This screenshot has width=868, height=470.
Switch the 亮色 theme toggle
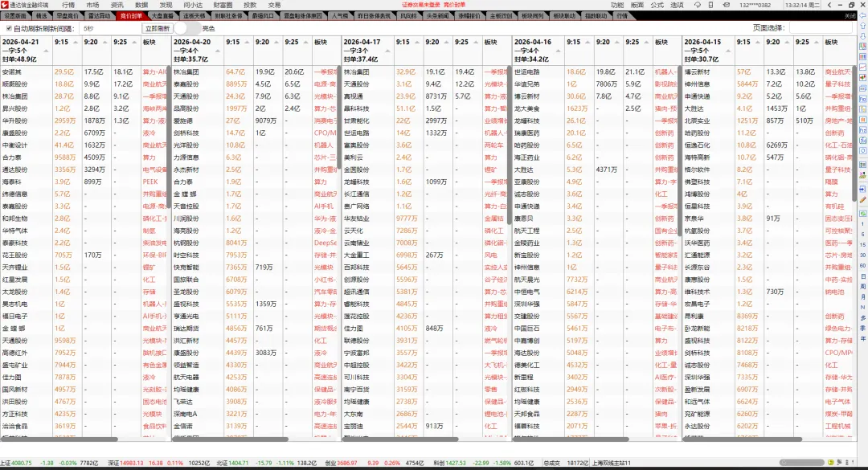click(x=187, y=28)
